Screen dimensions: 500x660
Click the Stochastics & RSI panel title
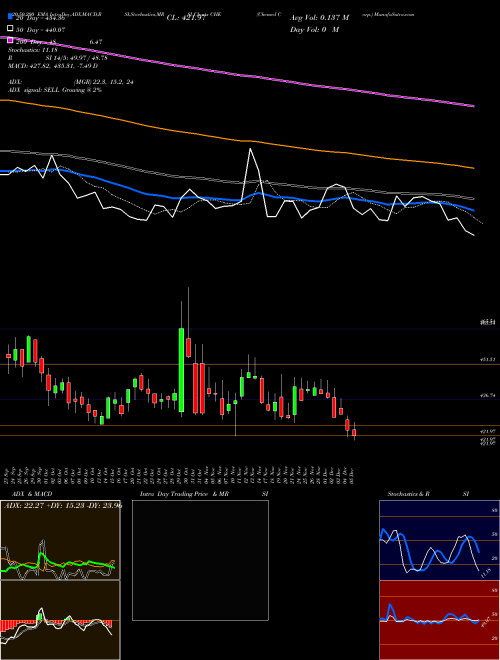(428, 494)
